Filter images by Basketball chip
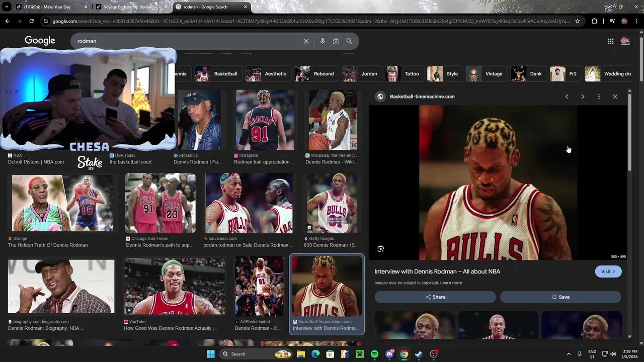This screenshot has height=362, width=644. (x=217, y=74)
